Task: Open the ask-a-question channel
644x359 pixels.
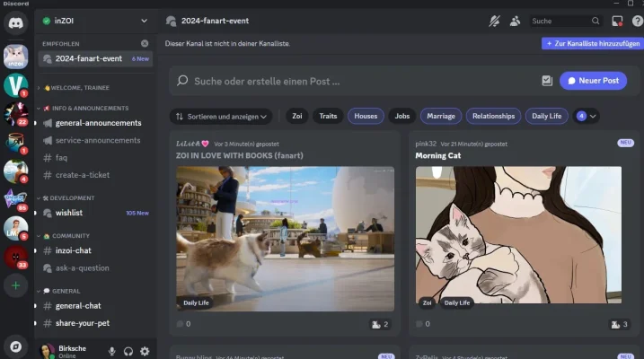Action: click(x=95, y=268)
